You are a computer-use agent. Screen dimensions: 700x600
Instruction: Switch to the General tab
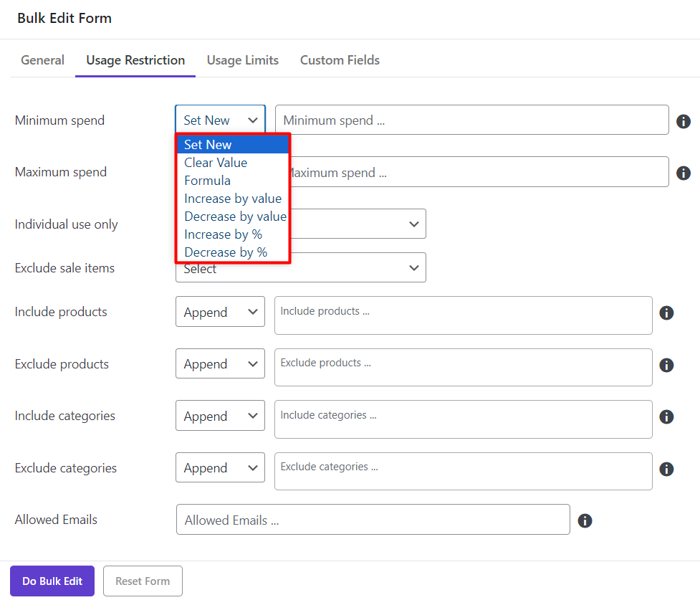42,60
